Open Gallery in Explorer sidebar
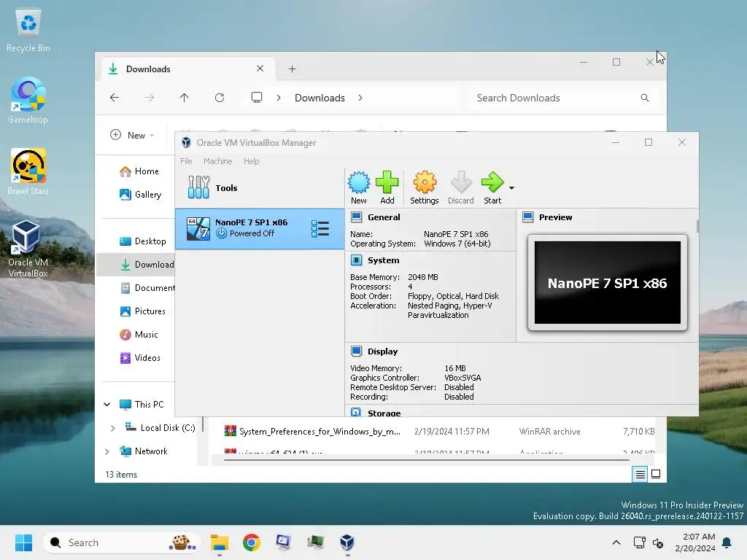 click(x=141, y=194)
